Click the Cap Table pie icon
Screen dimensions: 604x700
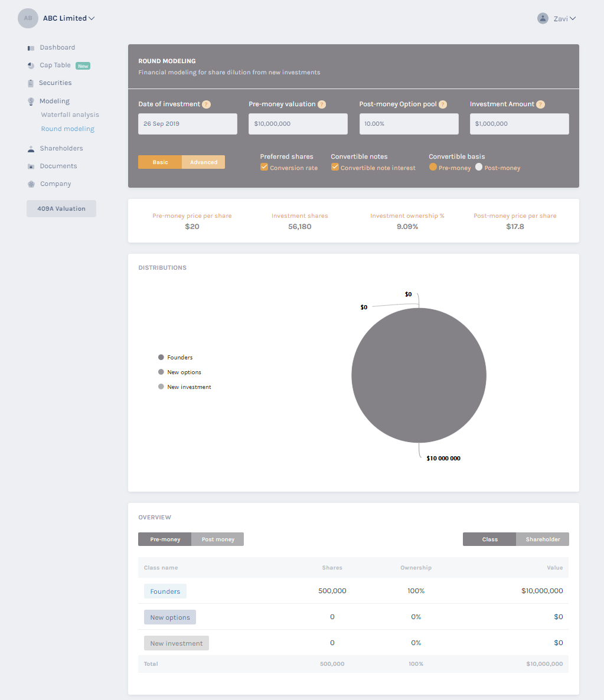pos(31,66)
